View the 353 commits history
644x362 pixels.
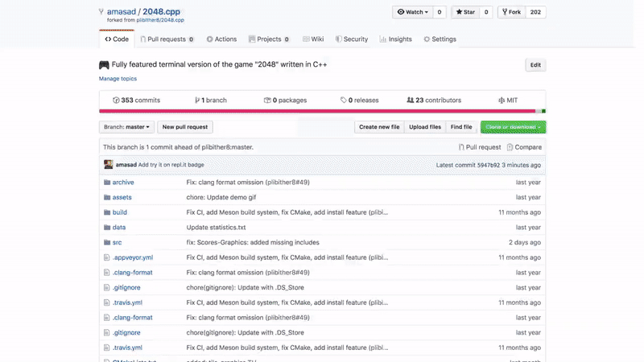pos(136,100)
